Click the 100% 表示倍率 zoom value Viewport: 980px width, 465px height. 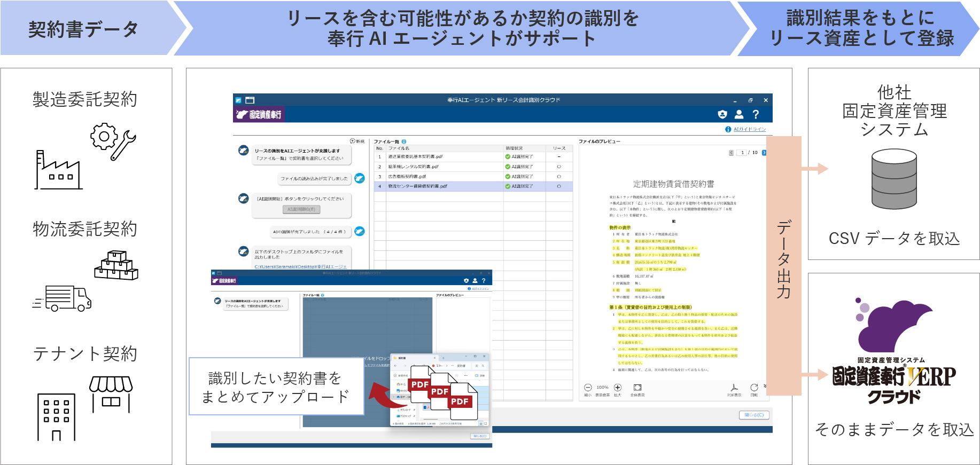[602, 388]
